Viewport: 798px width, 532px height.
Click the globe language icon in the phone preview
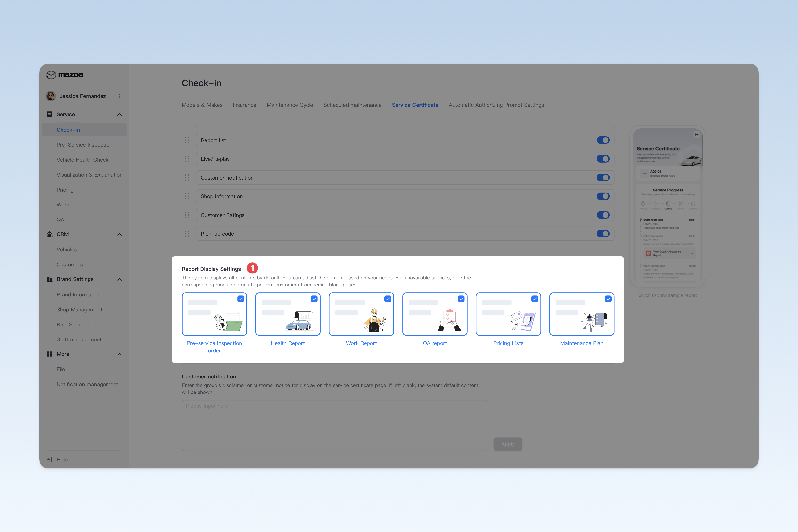pyautogui.click(x=696, y=134)
